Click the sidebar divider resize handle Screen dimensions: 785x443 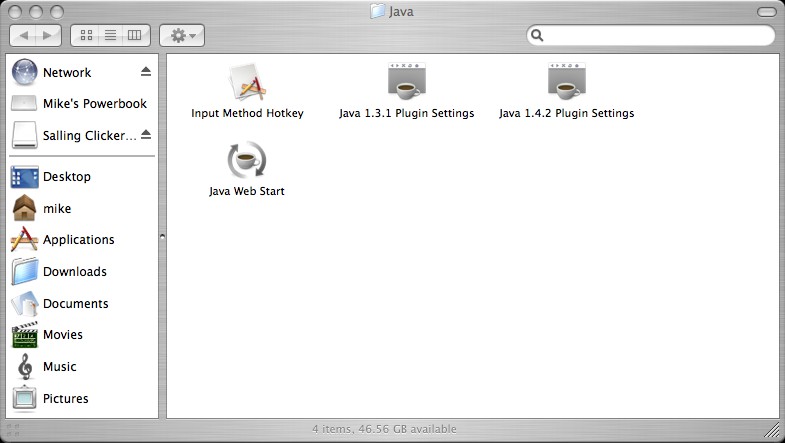pos(162,236)
